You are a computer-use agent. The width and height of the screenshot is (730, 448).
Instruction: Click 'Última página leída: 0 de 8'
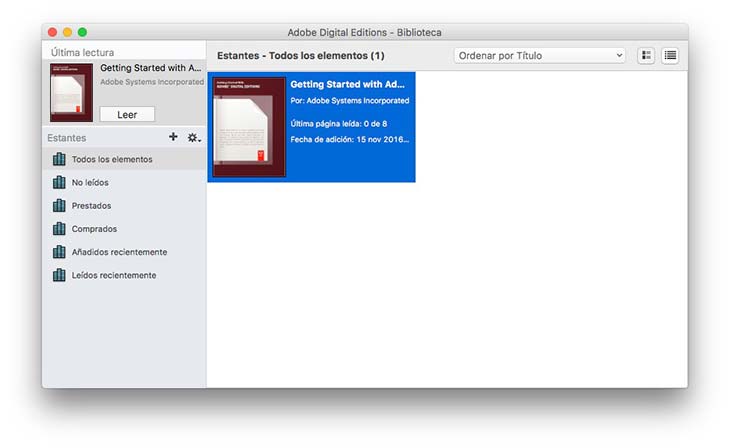pyautogui.click(x=338, y=123)
